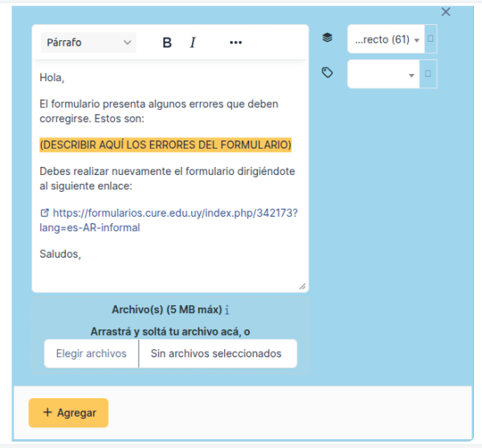Click the 'Hola,' greeting line
Viewport: 482px width, 448px height.
(52, 77)
